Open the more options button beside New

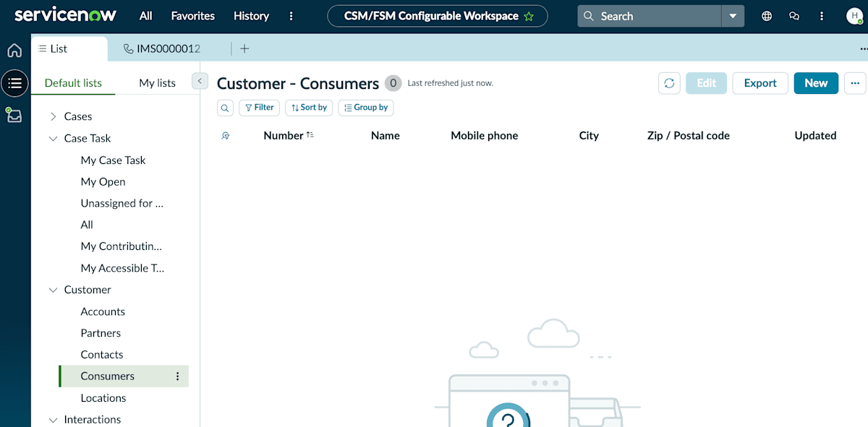coord(855,83)
